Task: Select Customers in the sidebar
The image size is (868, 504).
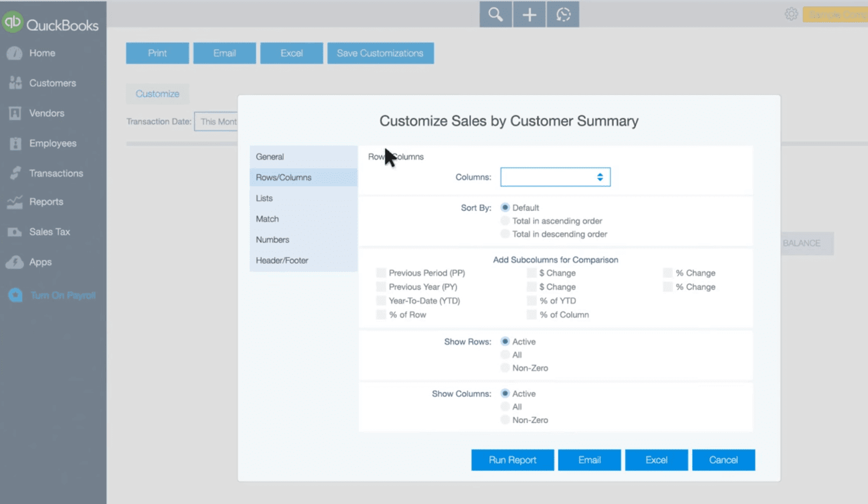Action: click(x=53, y=83)
